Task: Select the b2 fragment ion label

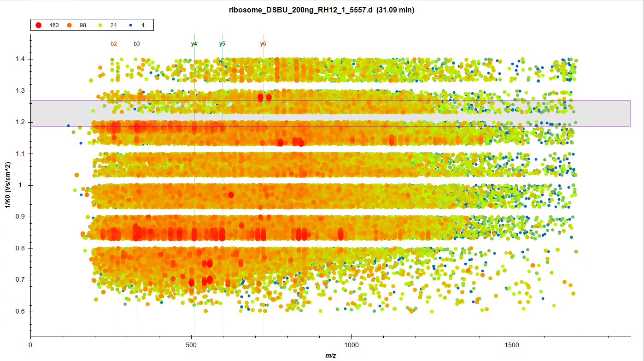Action: click(114, 44)
